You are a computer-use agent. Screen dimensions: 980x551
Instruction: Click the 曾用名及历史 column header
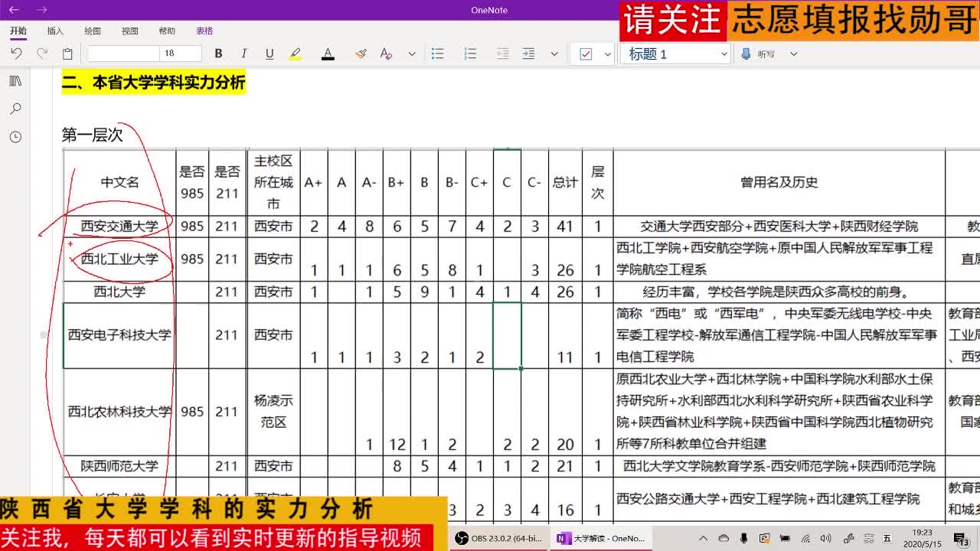pos(779,182)
